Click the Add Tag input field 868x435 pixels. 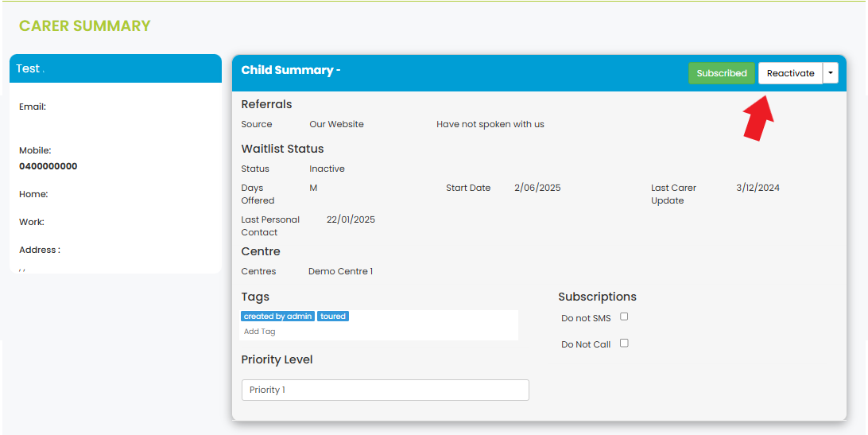coord(378,332)
